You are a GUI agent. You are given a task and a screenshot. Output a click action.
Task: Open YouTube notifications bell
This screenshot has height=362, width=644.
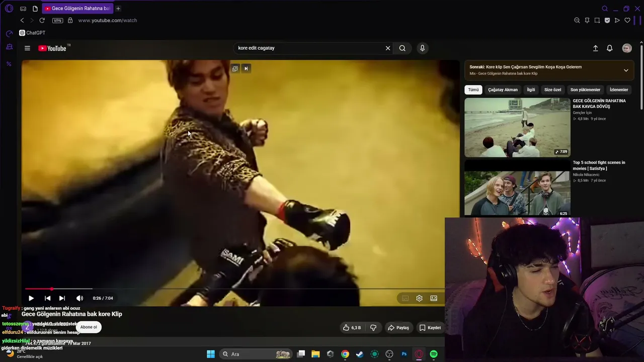click(609, 48)
